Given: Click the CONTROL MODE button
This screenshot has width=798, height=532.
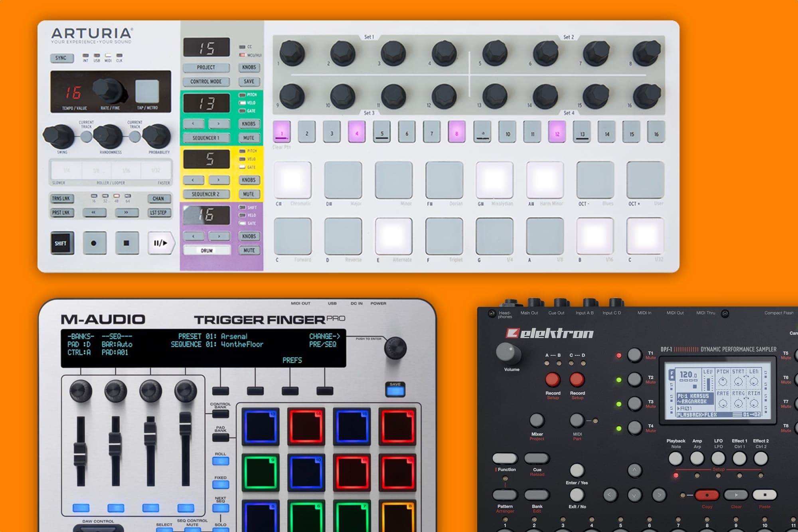Looking at the screenshot, I should click(206, 81).
